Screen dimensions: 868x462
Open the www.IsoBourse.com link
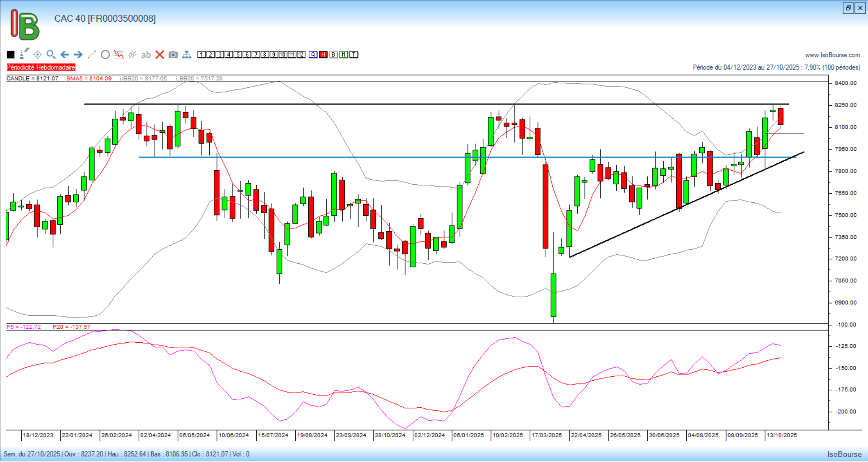(832, 55)
